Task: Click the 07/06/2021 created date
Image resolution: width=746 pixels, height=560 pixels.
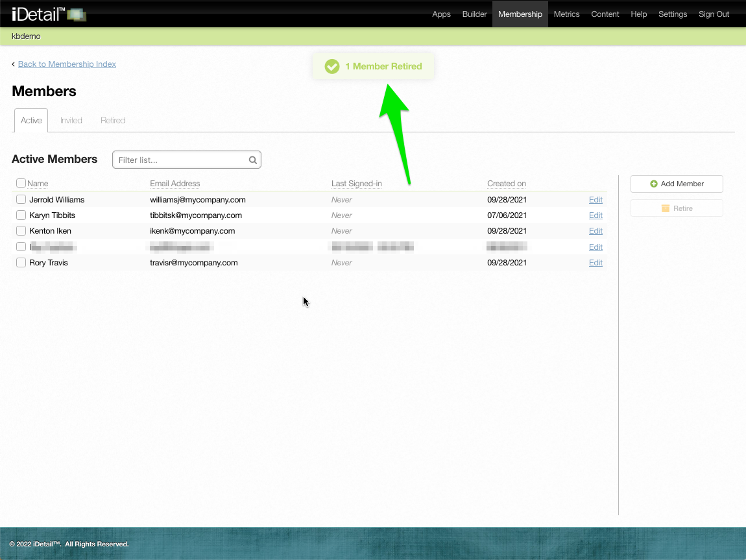Action: coord(507,215)
